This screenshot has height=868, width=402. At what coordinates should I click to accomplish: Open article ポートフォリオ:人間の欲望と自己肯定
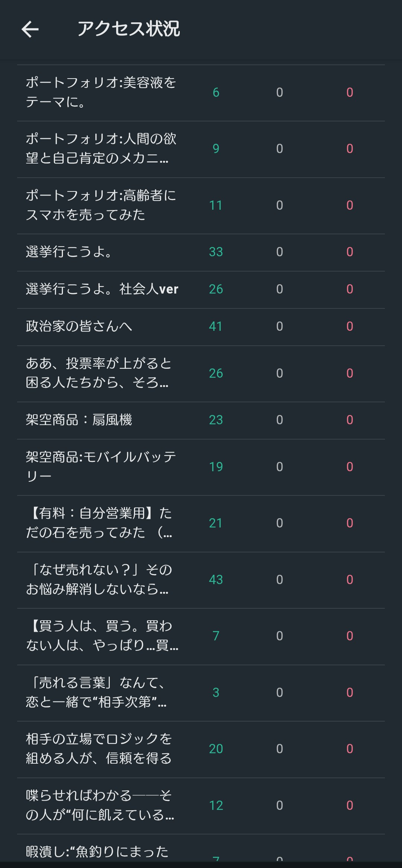coord(100,149)
